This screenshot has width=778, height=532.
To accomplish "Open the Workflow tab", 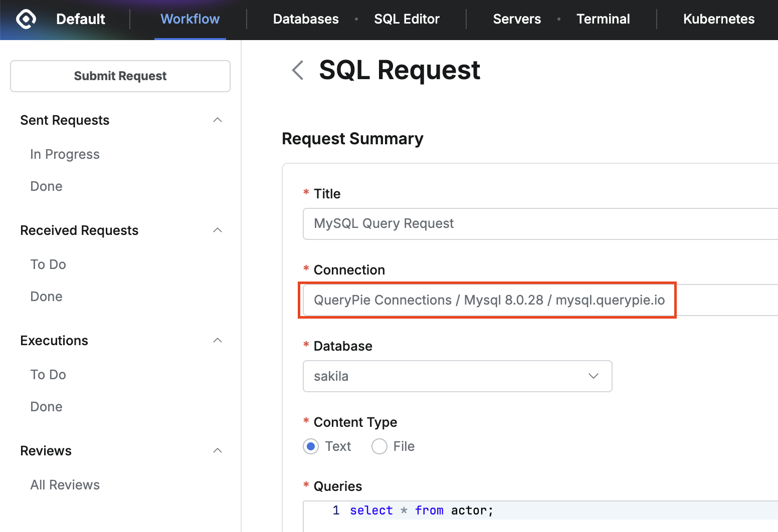I will coord(190,19).
